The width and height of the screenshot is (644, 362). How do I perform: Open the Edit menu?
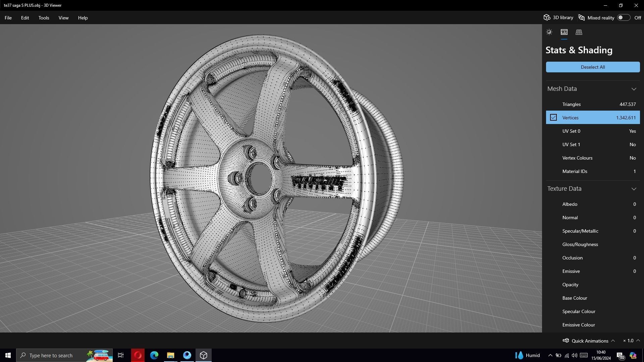pos(25,18)
